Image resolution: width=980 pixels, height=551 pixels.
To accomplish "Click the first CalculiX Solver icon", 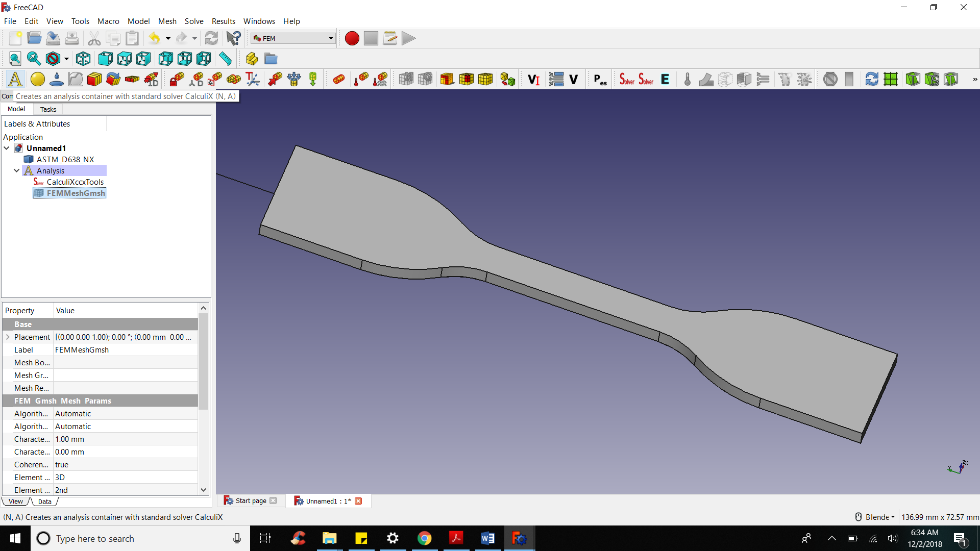I will [x=626, y=79].
